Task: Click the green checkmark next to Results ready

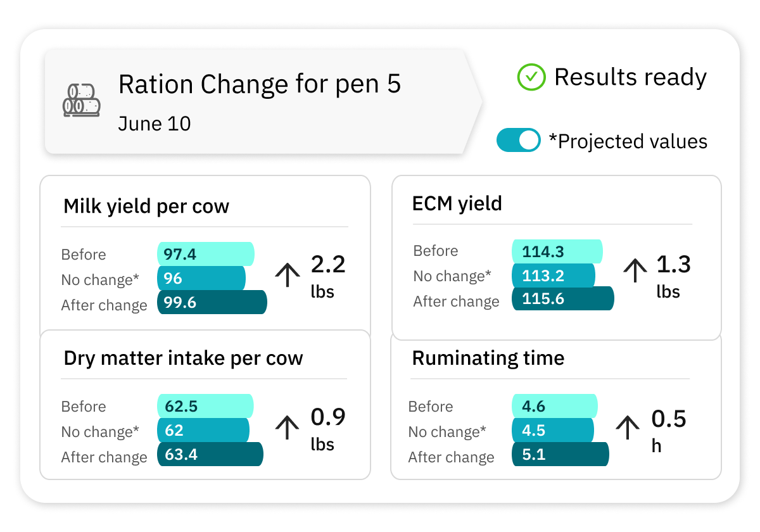Action: [531, 77]
